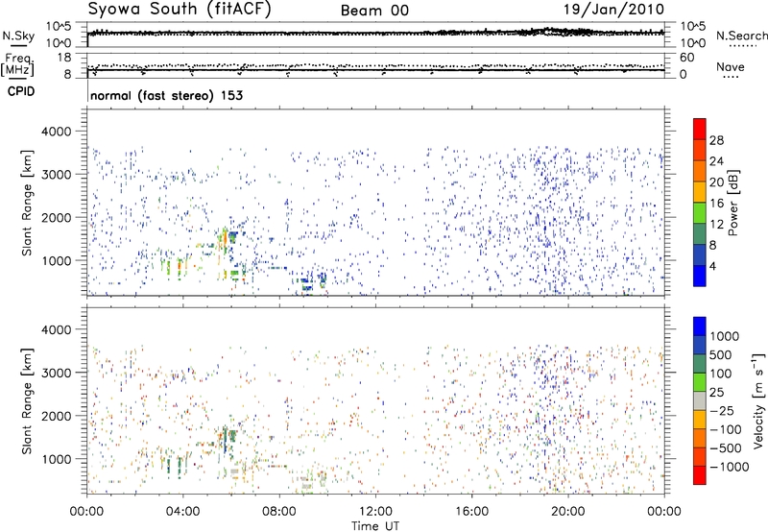Click the '08:00' time tick label
This screenshot has width=768, height=532.
pyautogui.click(x=279, y=512)
